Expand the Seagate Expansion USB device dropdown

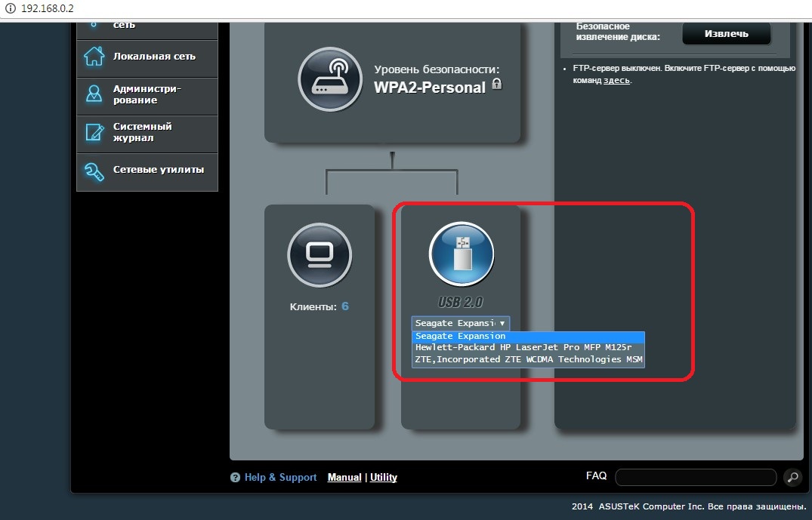pos(461,323)
